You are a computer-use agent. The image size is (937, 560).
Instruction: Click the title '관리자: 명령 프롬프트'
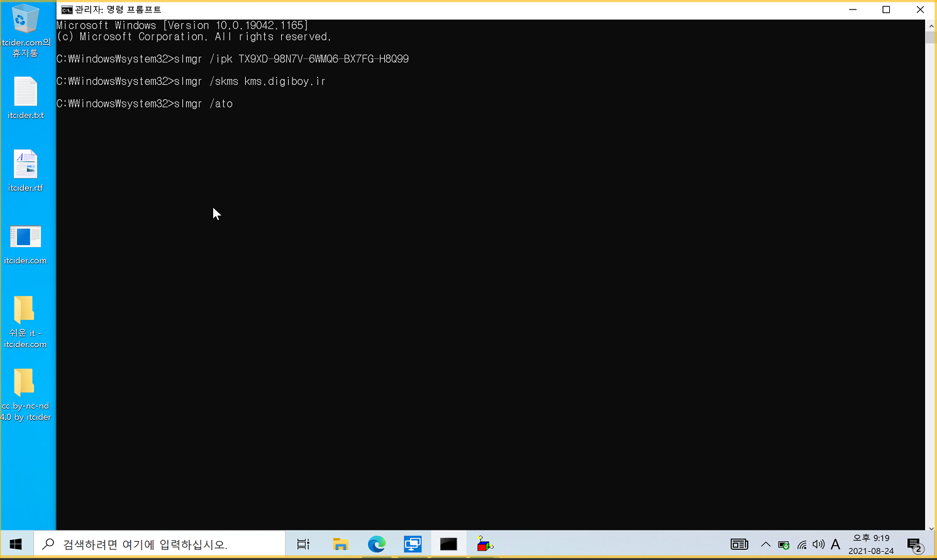118,9
